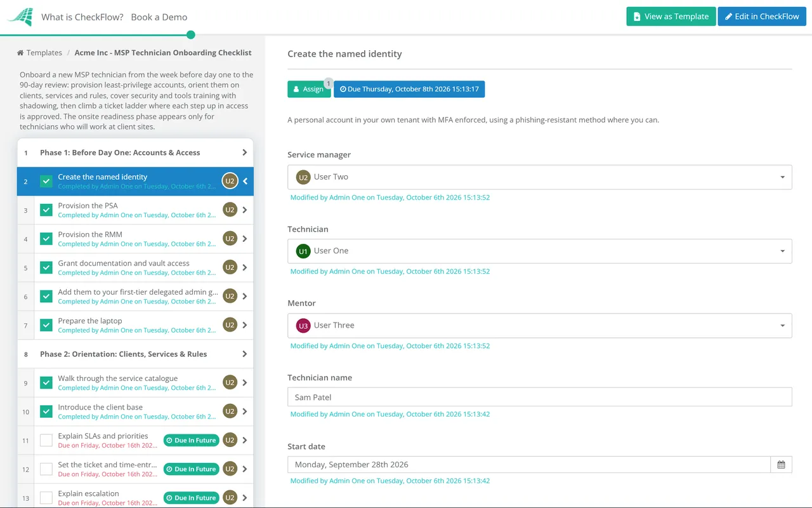Screen dimensions: 812x508
Task: Click U2 avatar on Explain SLAs and priorities
Action: pyautogui.click(x=230, y=440)
